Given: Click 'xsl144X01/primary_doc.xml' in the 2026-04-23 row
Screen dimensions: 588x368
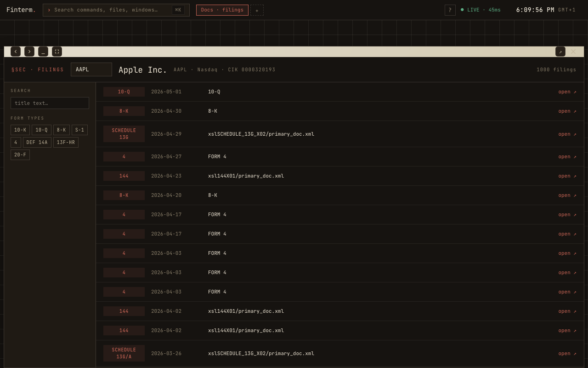Looking at the screenshot, I should point(246,176).
